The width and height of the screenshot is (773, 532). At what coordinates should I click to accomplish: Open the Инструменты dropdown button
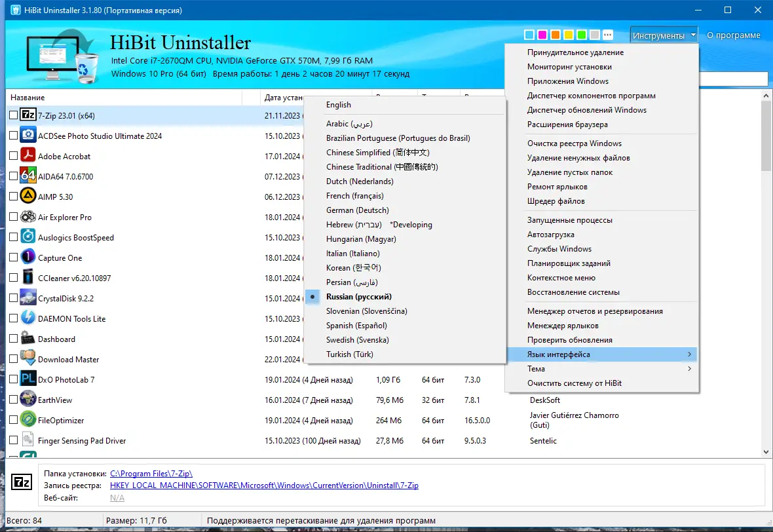pos(664,35)
